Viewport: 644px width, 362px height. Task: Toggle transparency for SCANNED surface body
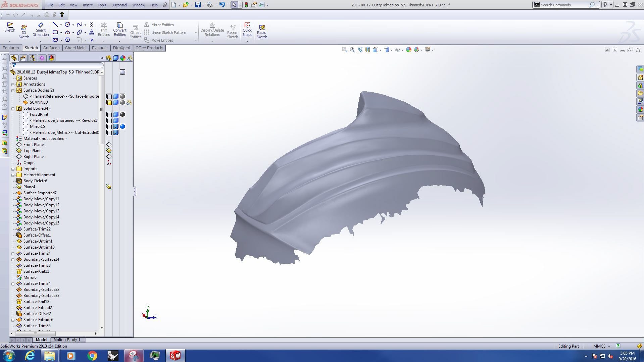(x=129, y=102)
